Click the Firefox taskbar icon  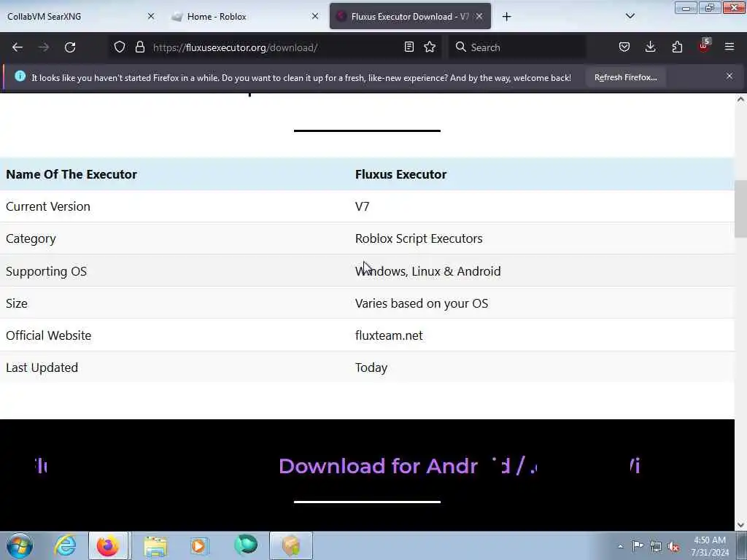(108, 545)
